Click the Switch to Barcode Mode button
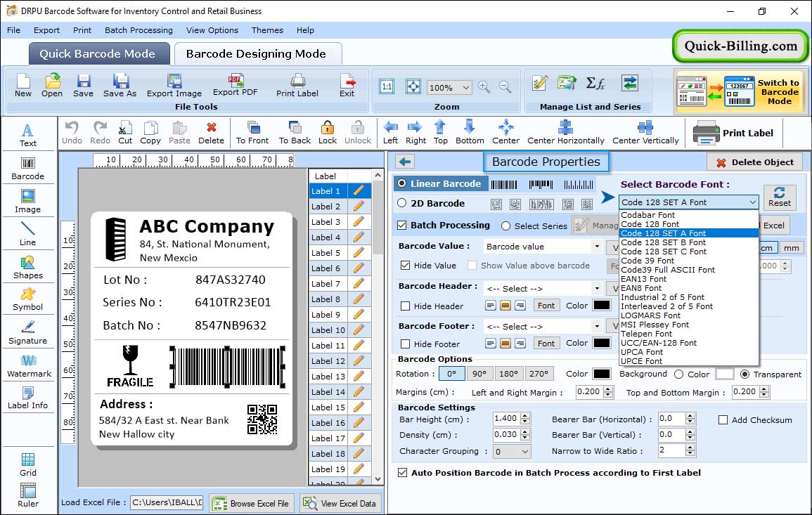812x515 pixels. 740,92
